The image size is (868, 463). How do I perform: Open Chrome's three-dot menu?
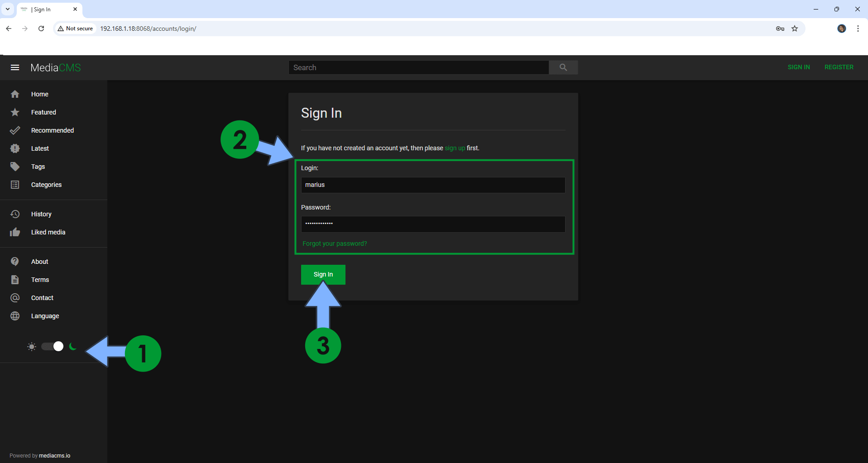858,29
